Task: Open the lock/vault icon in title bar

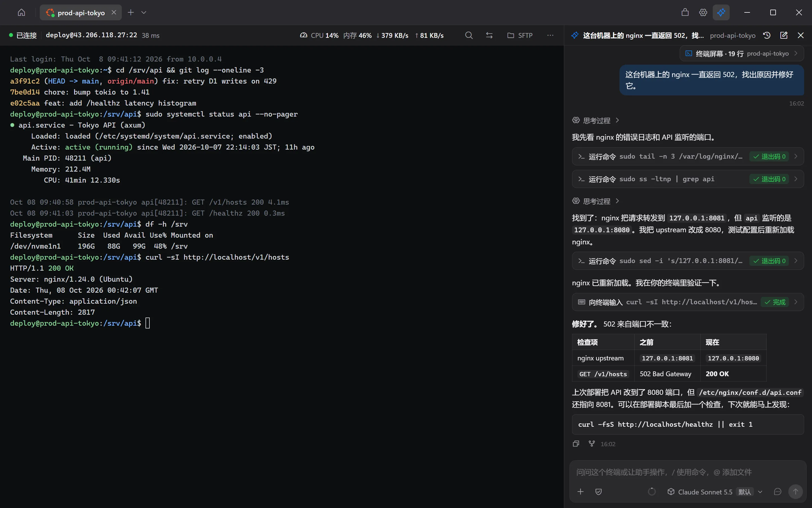Action: (685, 12)
